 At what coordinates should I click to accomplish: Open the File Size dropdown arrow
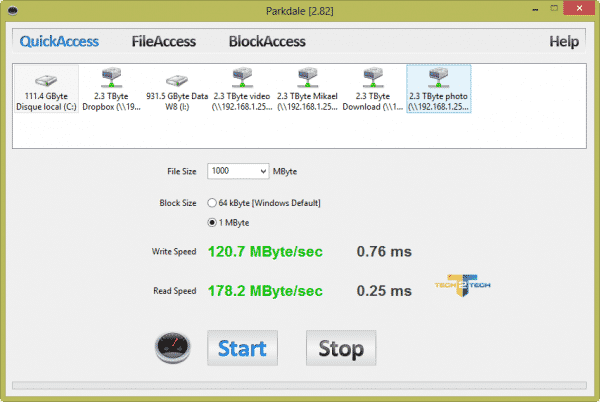click(263, 171)
